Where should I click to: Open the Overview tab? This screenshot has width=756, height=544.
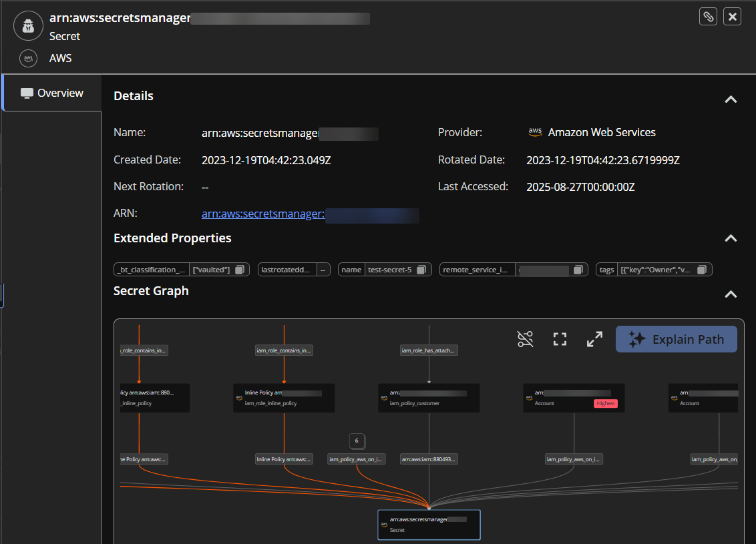click(x=52, y=93)
